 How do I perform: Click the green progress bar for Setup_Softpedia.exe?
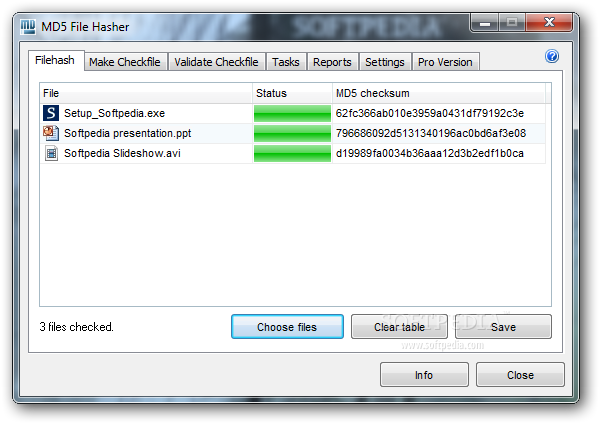click(x=292, y=113)
